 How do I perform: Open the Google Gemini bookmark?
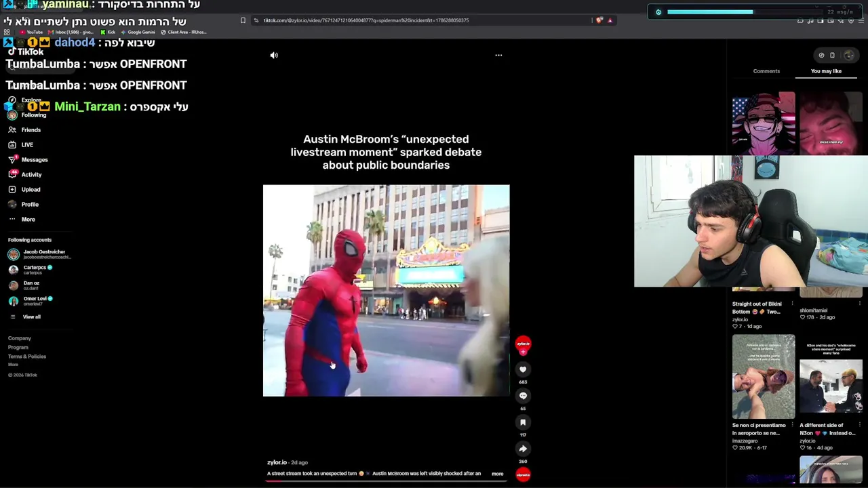click(x=138, y=32)
